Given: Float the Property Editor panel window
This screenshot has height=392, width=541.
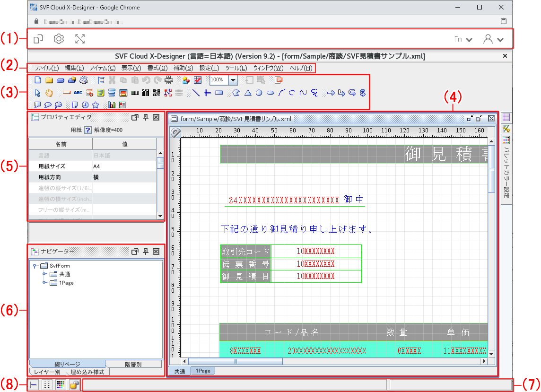Looking at the screenshot, I should [x=135, y=117].
